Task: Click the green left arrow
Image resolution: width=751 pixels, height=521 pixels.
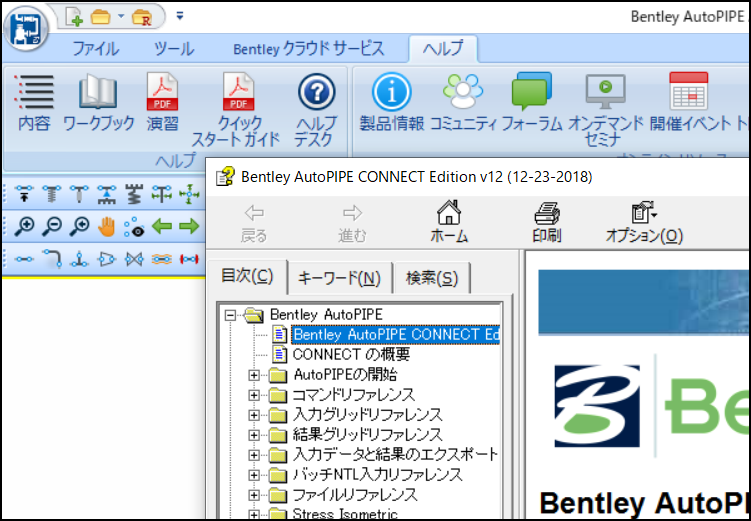Action: [x=162, y=226]
